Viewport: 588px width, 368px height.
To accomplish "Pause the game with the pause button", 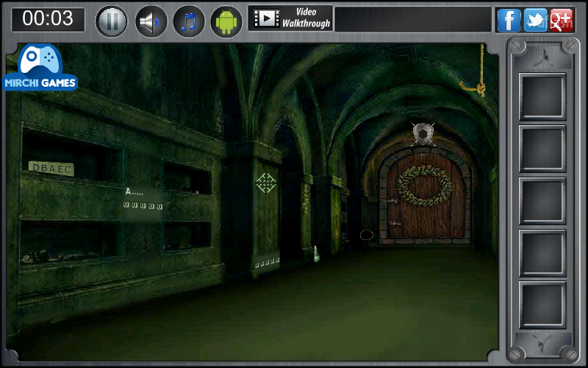I will pyautogui.click(x=112, y=21).
